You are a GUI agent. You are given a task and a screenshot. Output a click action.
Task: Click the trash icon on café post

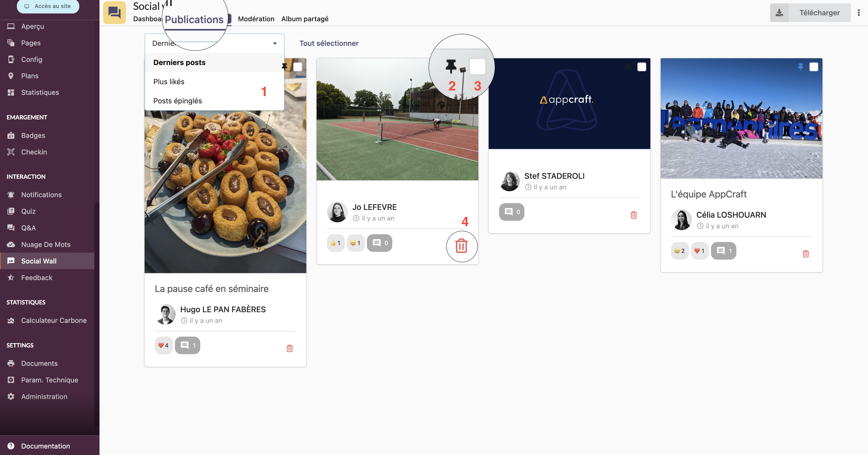point(289,349)
